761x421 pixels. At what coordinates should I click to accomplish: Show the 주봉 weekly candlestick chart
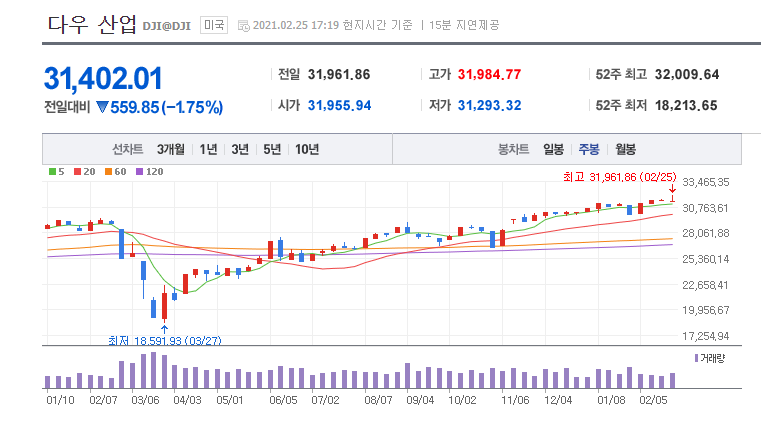coord(589,149)
